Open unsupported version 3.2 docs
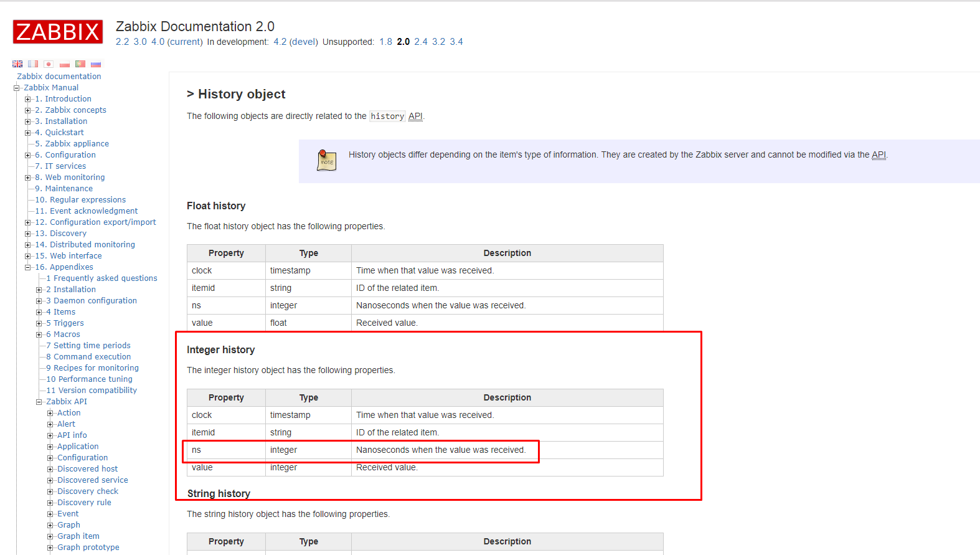Screen dimensions: 980x555 coord(439,42)
